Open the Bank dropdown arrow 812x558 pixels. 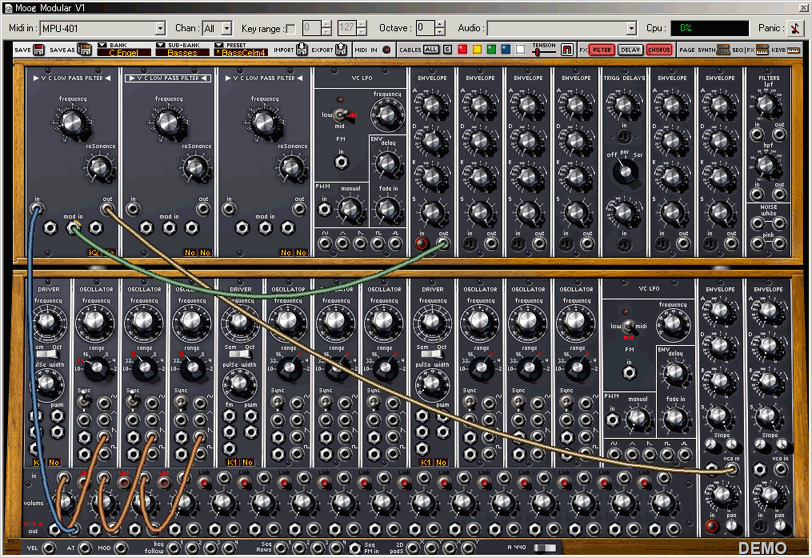click(x=103, y=46)
